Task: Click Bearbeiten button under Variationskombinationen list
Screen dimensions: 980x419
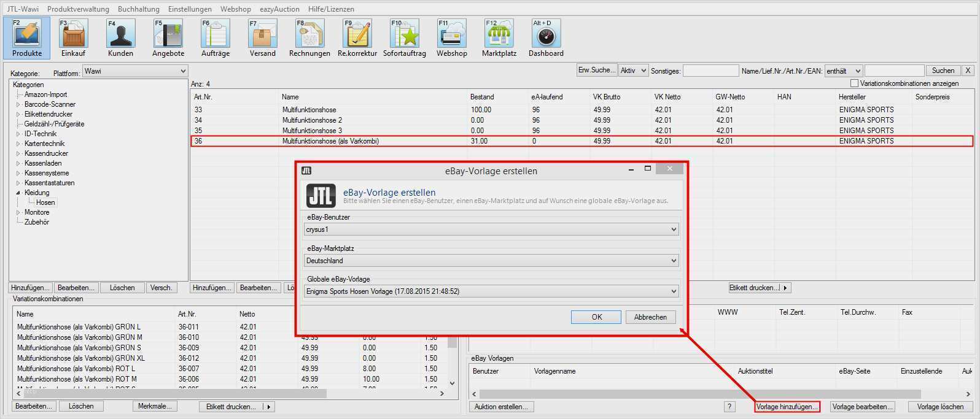Action: pos(34,406)
